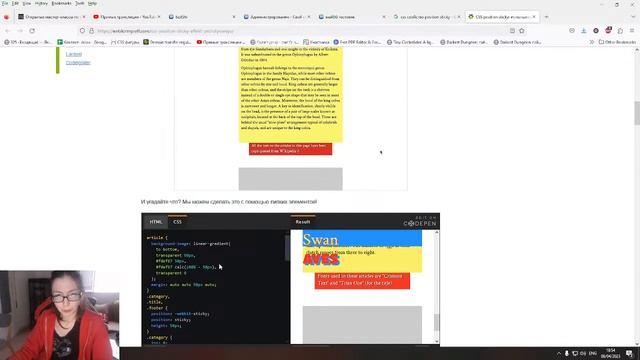Click the blue Swan title header
This screenshot has width=640, height=360.
(362, 238)
